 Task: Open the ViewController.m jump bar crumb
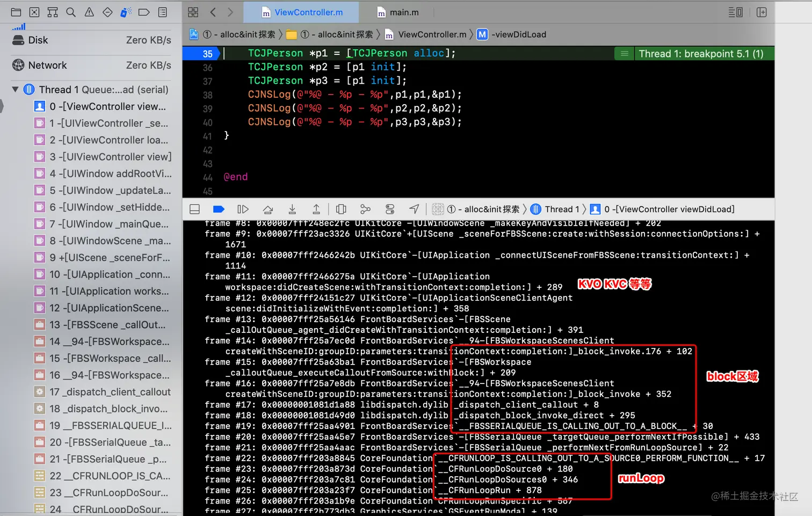425,34
